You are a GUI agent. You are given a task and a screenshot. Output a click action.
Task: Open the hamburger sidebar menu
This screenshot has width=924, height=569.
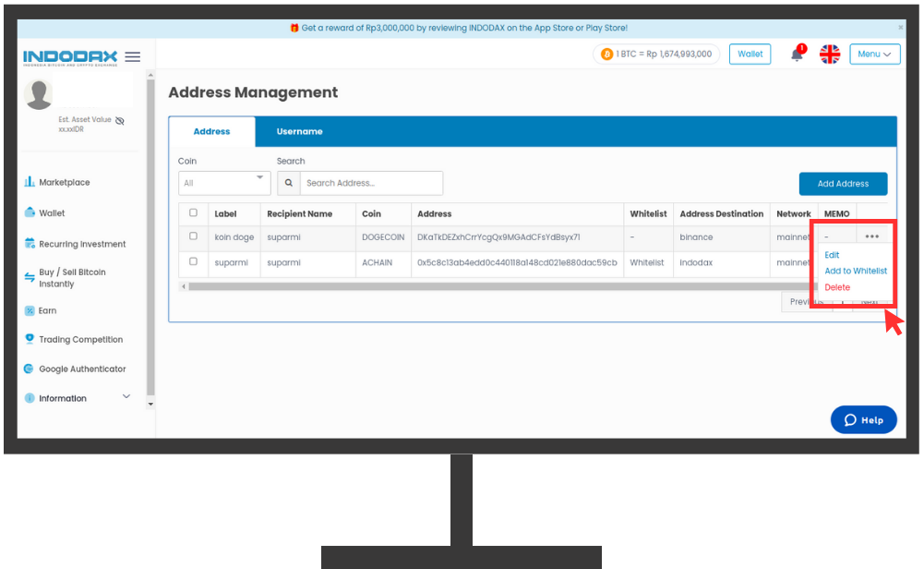(133, 56)
